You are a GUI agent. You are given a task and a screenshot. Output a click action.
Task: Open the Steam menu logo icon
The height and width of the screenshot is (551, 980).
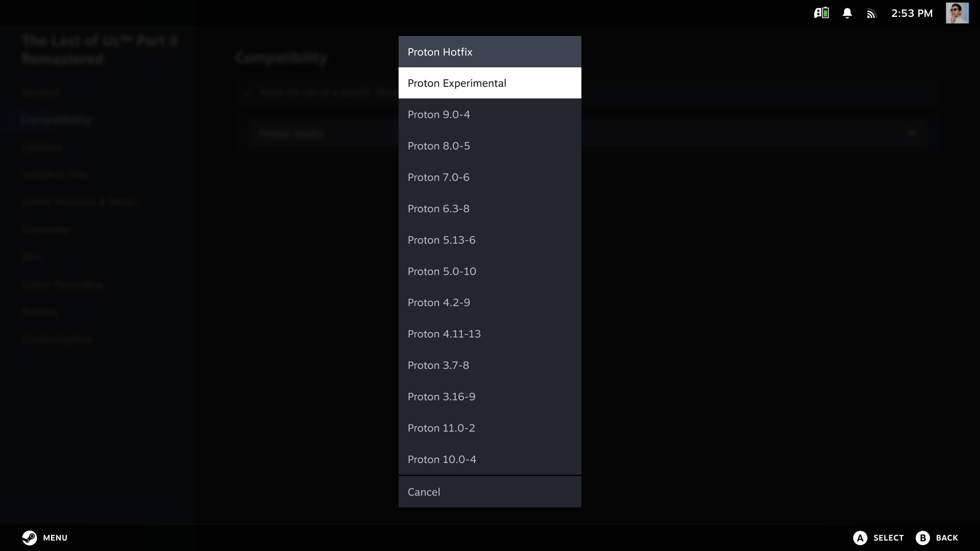tap(29, 538)
